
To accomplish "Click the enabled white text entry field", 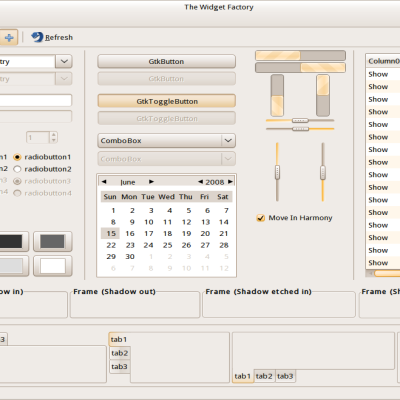I will (x=35, y=100).
